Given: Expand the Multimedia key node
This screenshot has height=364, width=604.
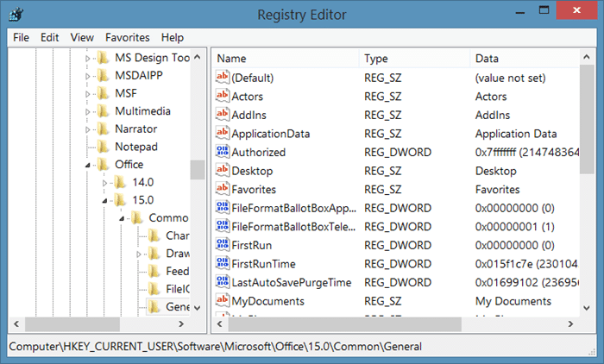Looking at the screenshot, I should [87, 111].
